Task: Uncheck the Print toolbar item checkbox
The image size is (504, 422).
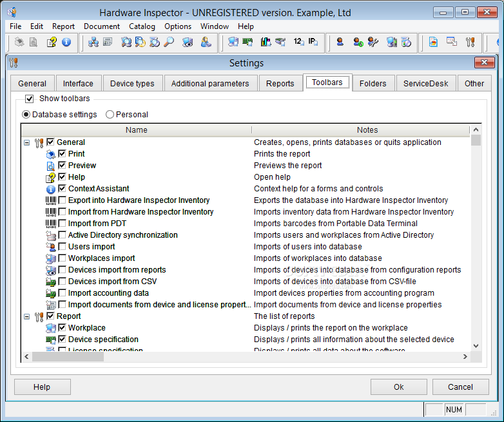Action: click(x=62, y=153)
